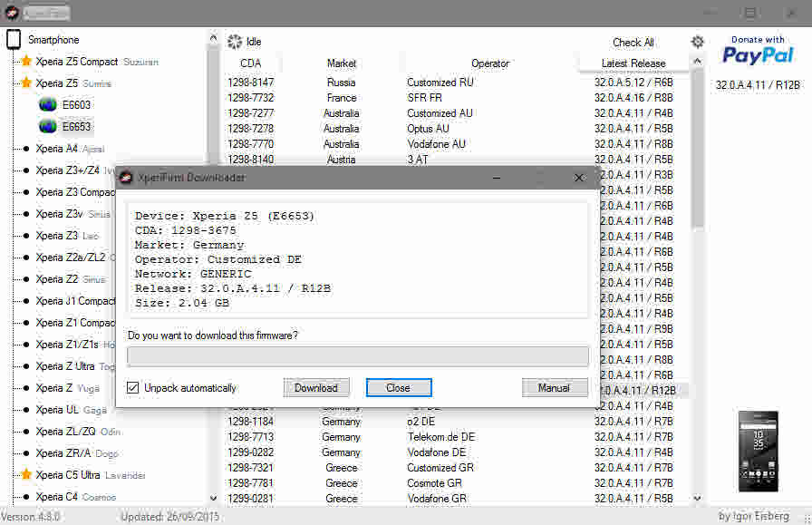This screenshot has height=525, width=812.
Task: Expand the Xperia Z3+/Z4 tree node
Action: (x=24, y=170)
